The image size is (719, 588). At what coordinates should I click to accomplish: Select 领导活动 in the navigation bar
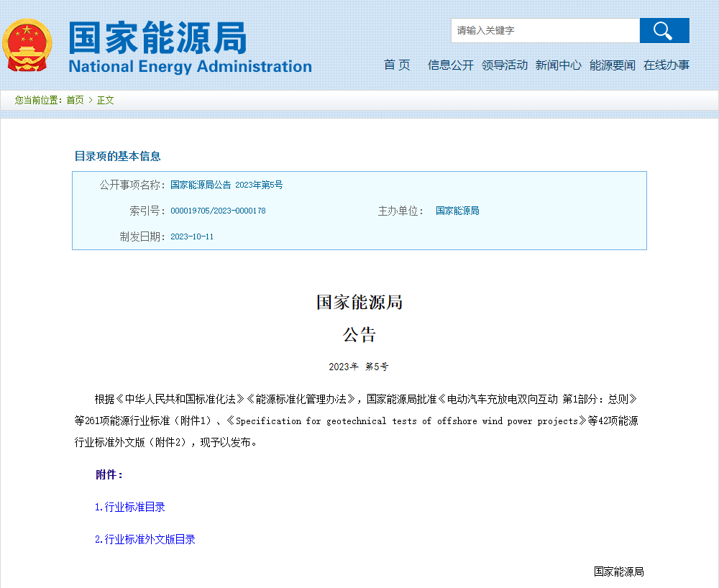(505, 65)
